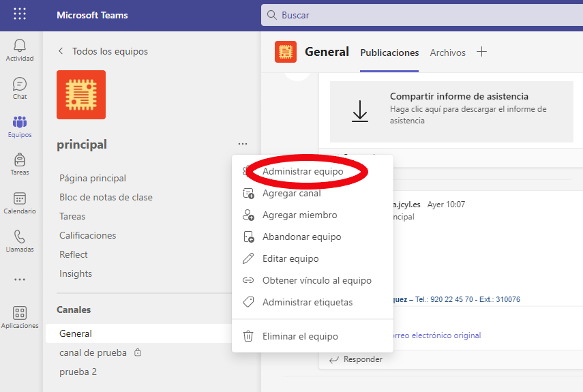Click the phone number link 920 22 45 70
583x392 pixels.
pyautogui.click(x=452, y=299)
